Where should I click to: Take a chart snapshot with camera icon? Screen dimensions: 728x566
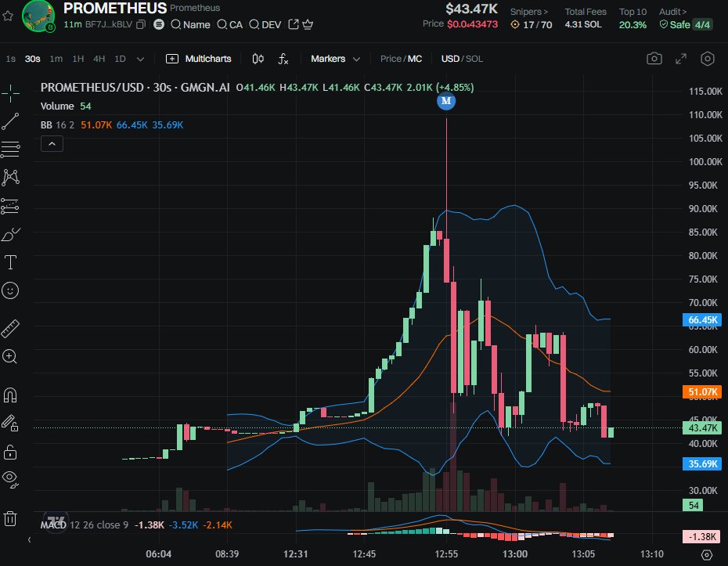(x=654, y=59)
